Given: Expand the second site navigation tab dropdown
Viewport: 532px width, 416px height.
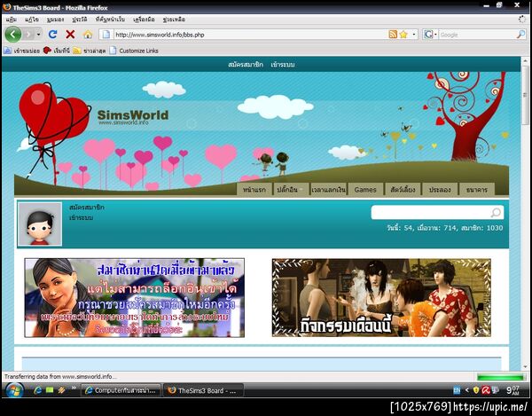Looking at the screenshot, I should [x=290, y=189].
